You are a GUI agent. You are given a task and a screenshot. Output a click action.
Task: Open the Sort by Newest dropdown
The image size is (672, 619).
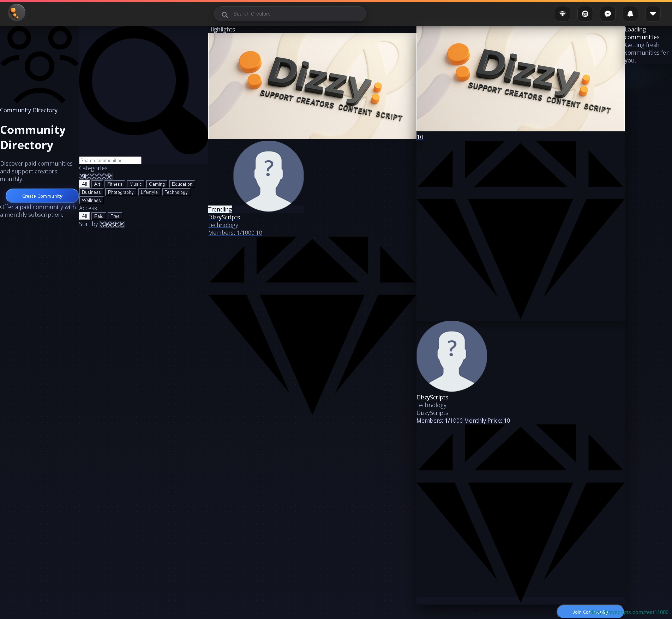point(112,224)
